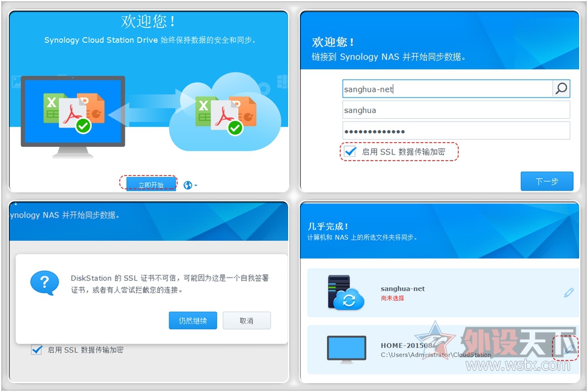Click the 几乎完成! heading

click(328, 226)
